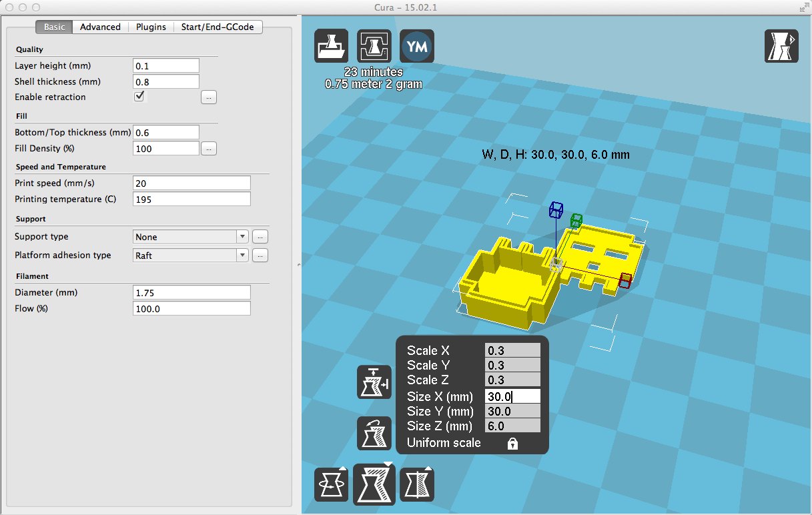Select the Rotate tool icon

point(332,485)
